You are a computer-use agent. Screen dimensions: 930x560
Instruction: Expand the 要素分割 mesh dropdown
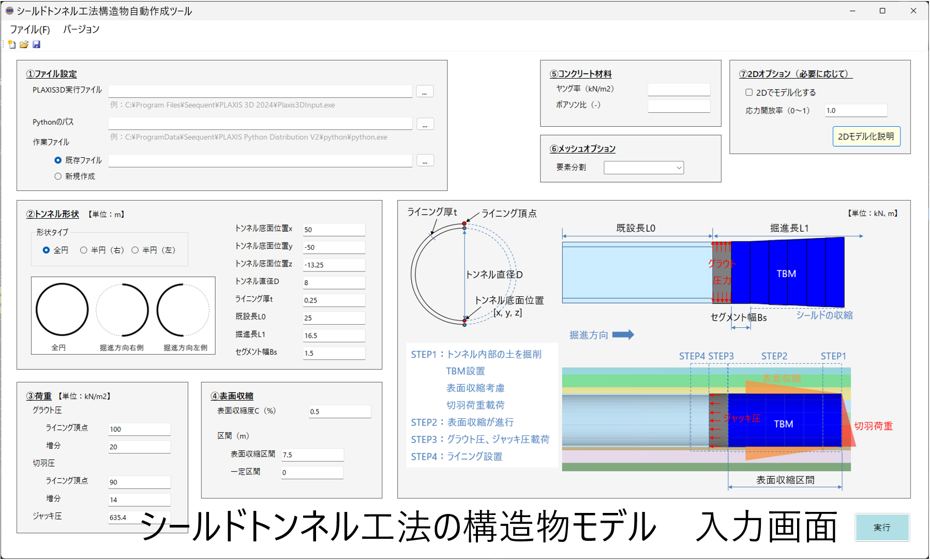[x=643, y=168]
